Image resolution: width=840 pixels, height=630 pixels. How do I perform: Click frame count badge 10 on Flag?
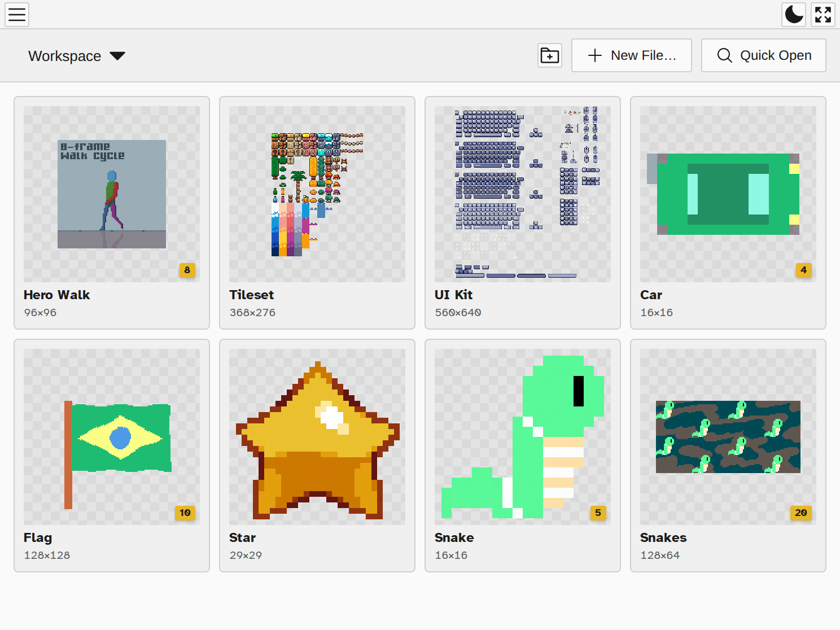[x=185, y=513]
